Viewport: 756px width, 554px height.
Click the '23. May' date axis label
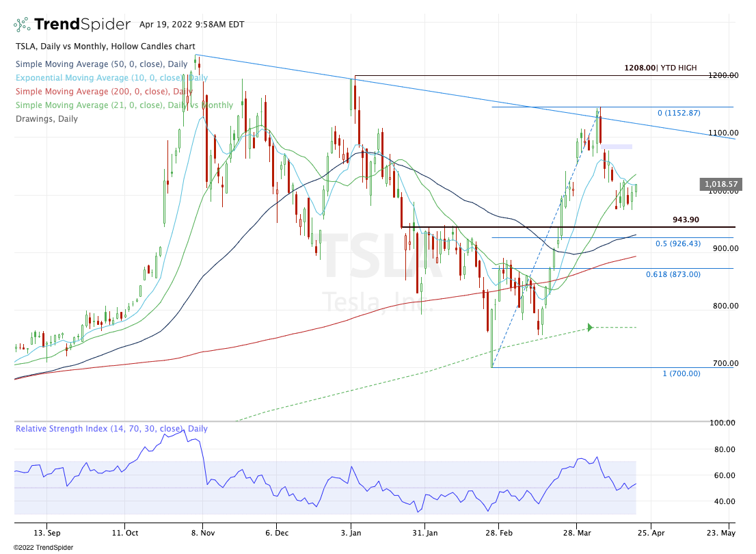721,533
